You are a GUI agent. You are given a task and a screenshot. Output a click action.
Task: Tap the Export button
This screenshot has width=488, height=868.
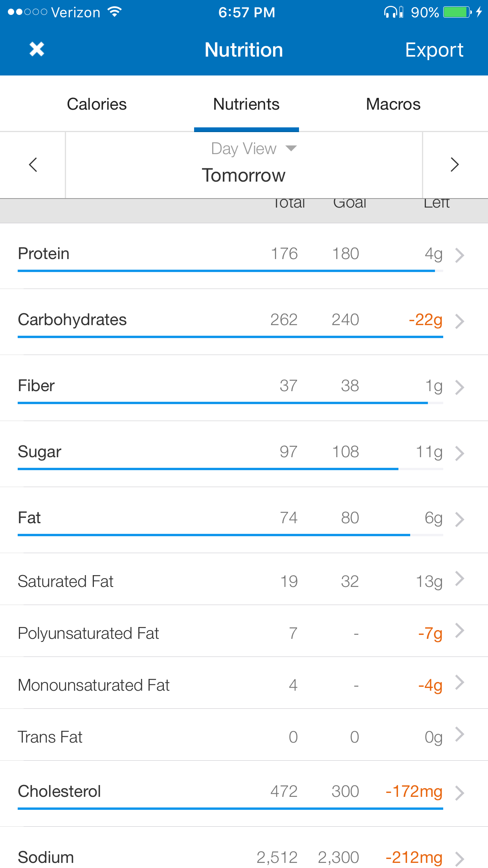(434, 50)
